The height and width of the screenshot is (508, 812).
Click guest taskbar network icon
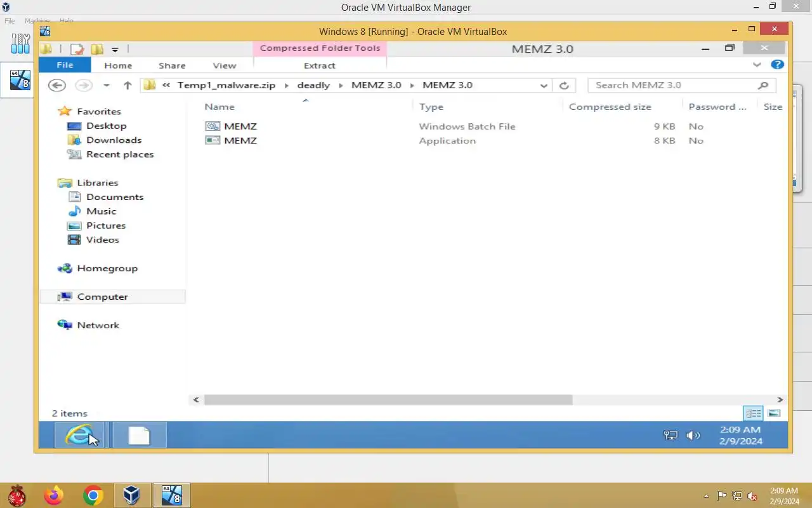click(x=671, y=435)
